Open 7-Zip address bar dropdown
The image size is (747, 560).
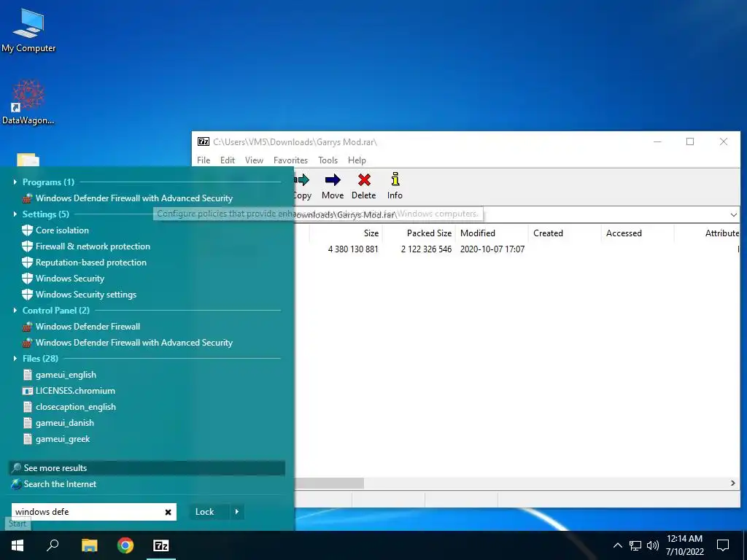(734, 215)
